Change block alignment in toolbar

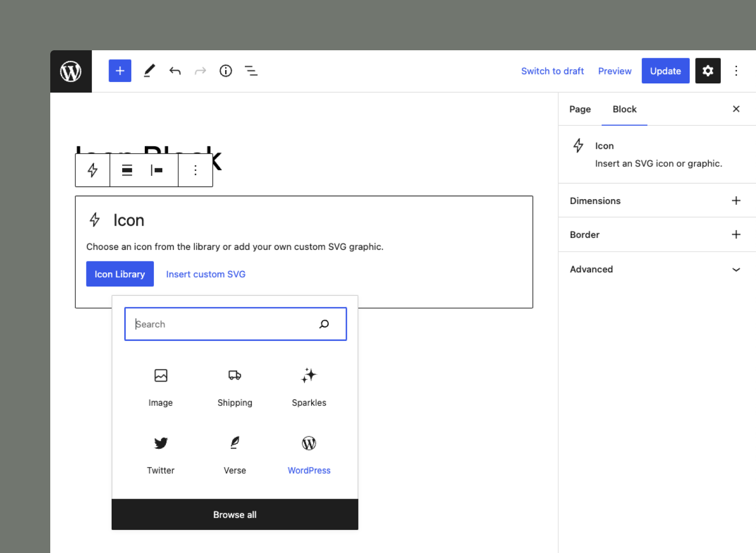[x=127, y=170]
